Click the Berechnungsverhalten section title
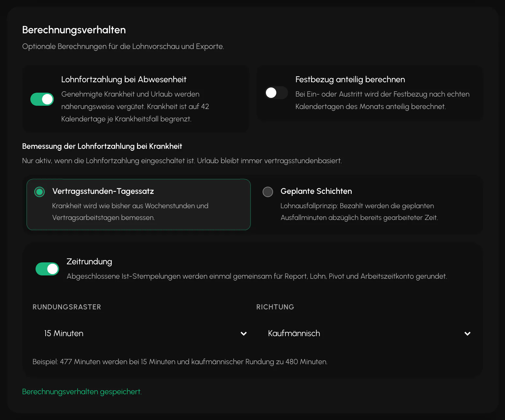The height and width of the screenshot is (420, 505). pyautogui.click(x=74, y=30)
